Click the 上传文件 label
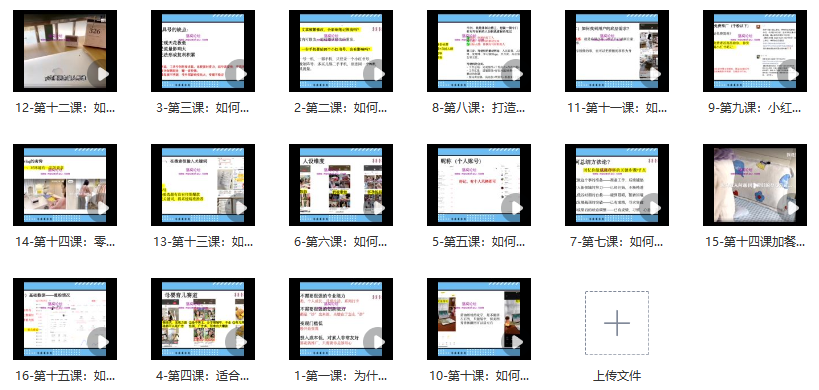The width and height of the screenshot is (819, 390). [617, 376]
